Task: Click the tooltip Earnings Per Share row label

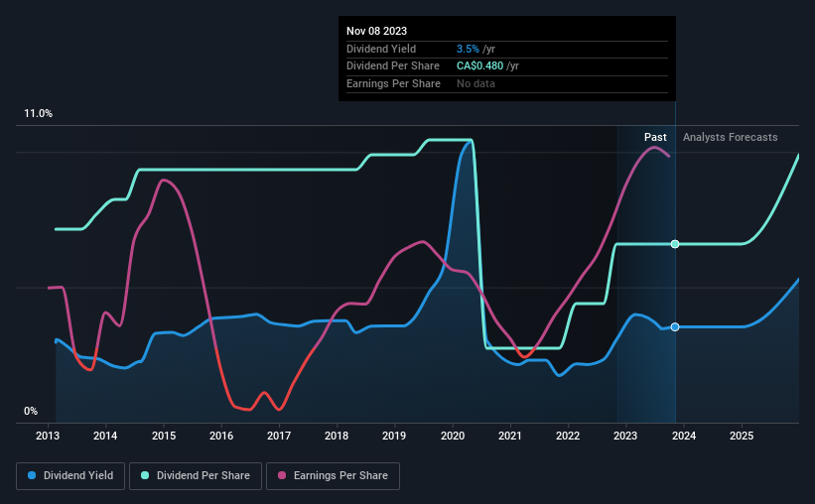Action: (393, 83)
